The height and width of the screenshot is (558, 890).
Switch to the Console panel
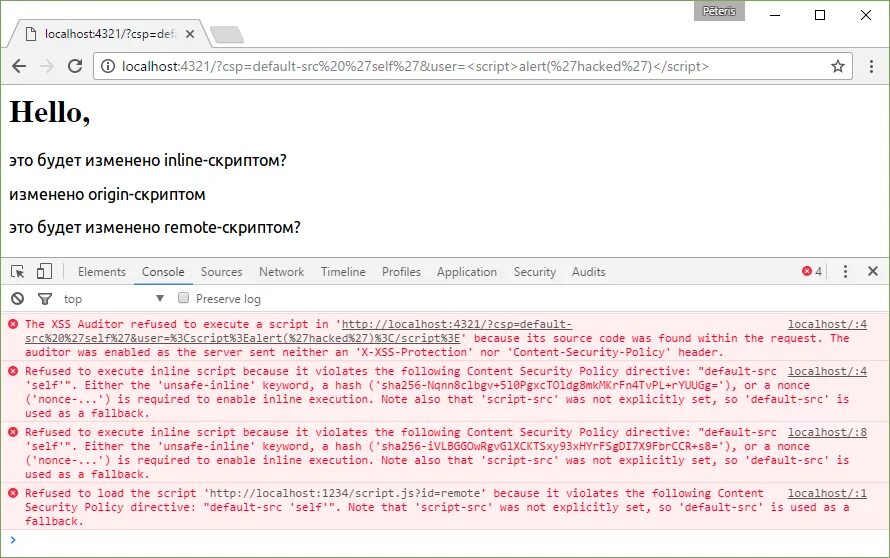[163, 272]
